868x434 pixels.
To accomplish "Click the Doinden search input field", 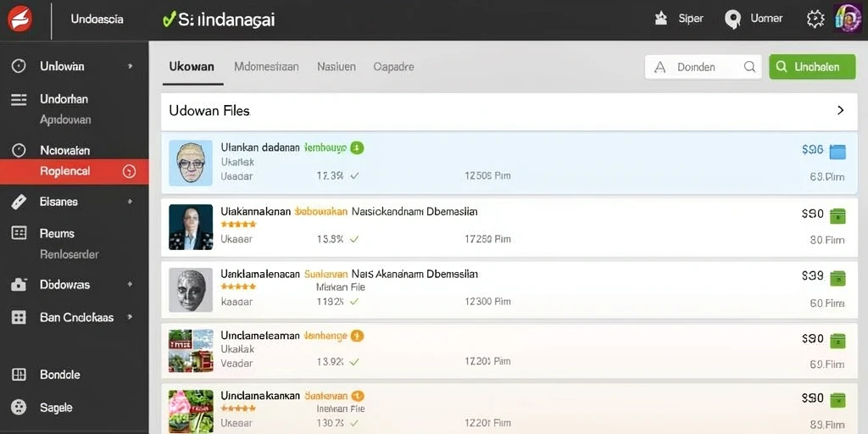I will (x=703, y=67).
